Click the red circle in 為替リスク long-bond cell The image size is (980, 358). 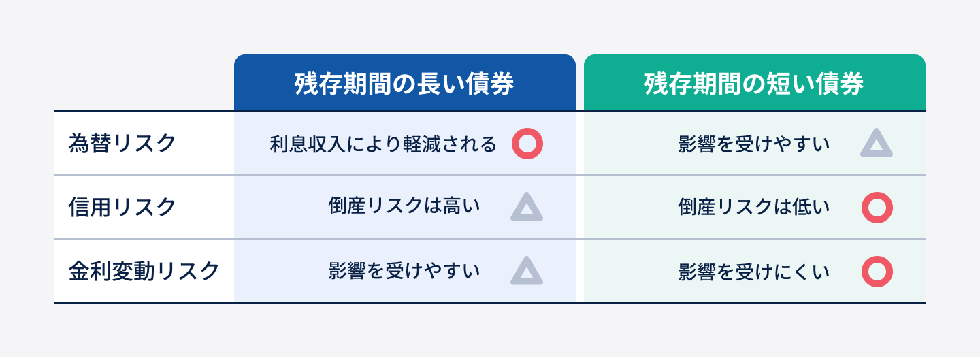[527, 144]
